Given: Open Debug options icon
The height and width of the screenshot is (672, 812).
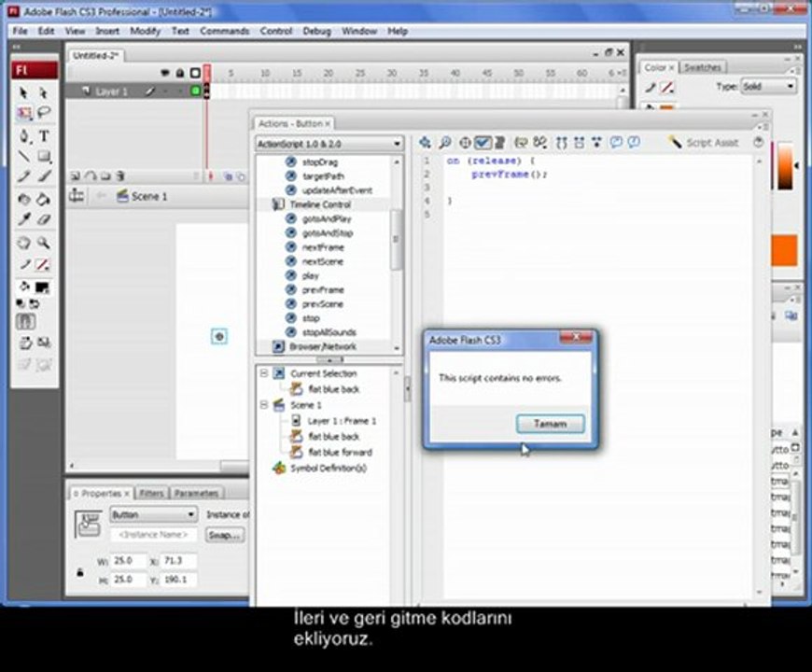Looking at the screenshot, I should pyautogui.click(x=540, y=143).
